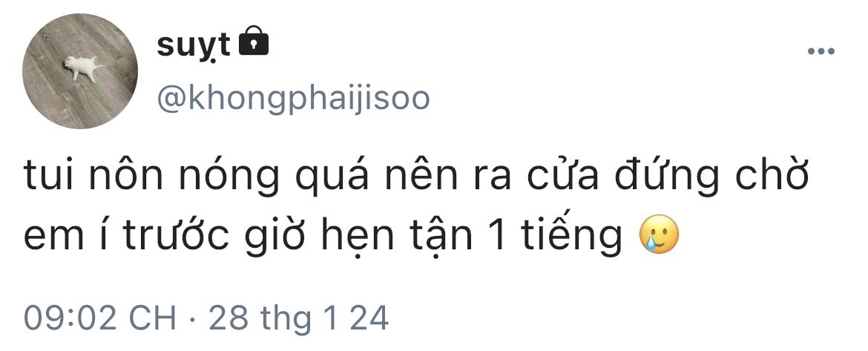868x351 pixels.
Task: Open the three-dot more options menu
Action: 821,51
